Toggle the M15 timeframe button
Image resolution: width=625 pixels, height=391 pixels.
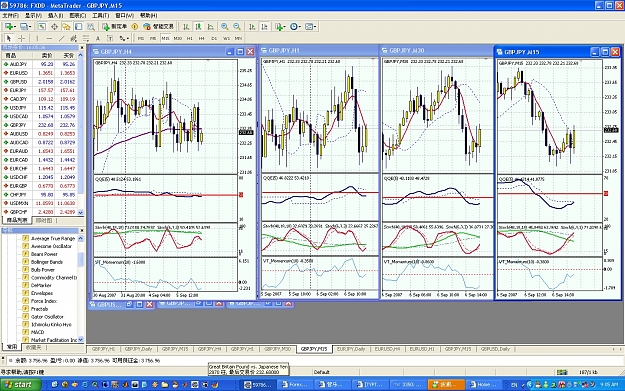pos(165,38)
